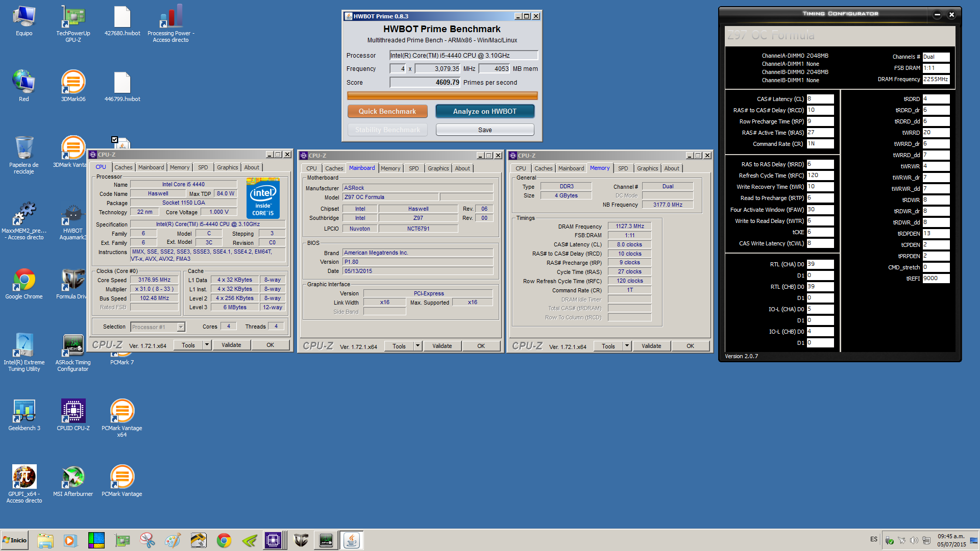Expand Tools dropdown arrow in first CPU-Z
Image resolution: width=980 pixels, height=551 pixels.
[x=207, y=345]
